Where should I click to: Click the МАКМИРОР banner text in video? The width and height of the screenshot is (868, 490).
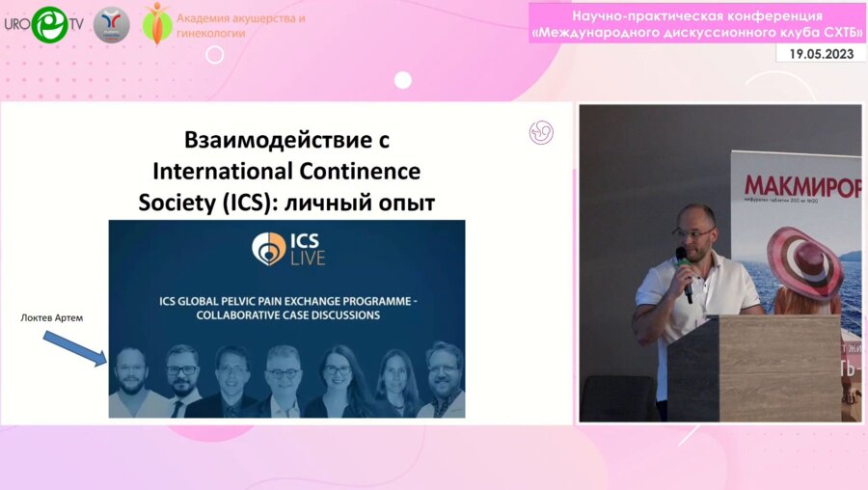[x=802, y=187]
